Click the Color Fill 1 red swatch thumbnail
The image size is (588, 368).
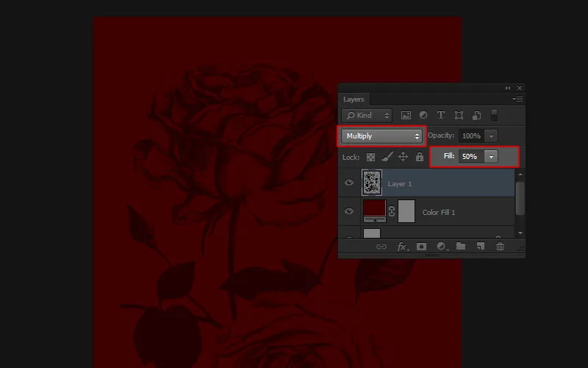[374, 211]
